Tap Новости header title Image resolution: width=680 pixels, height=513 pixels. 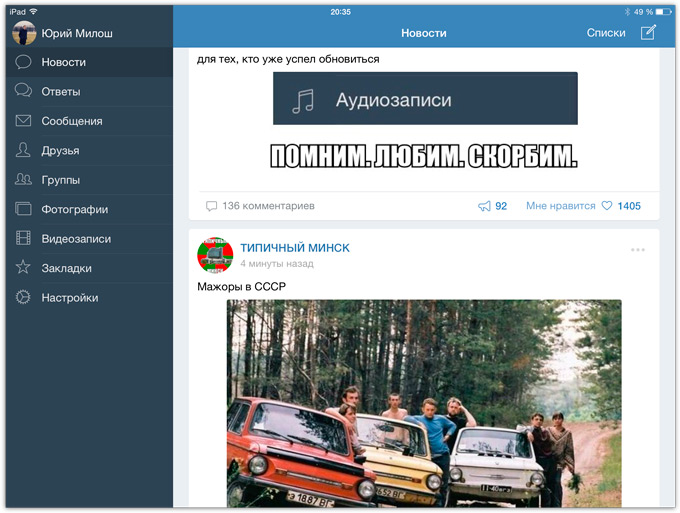click(424, 33)
